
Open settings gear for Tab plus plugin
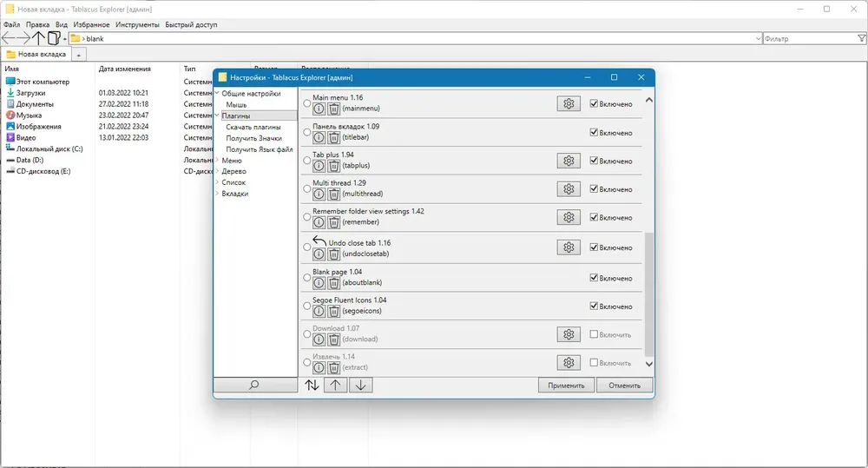(x=569, y=161)
